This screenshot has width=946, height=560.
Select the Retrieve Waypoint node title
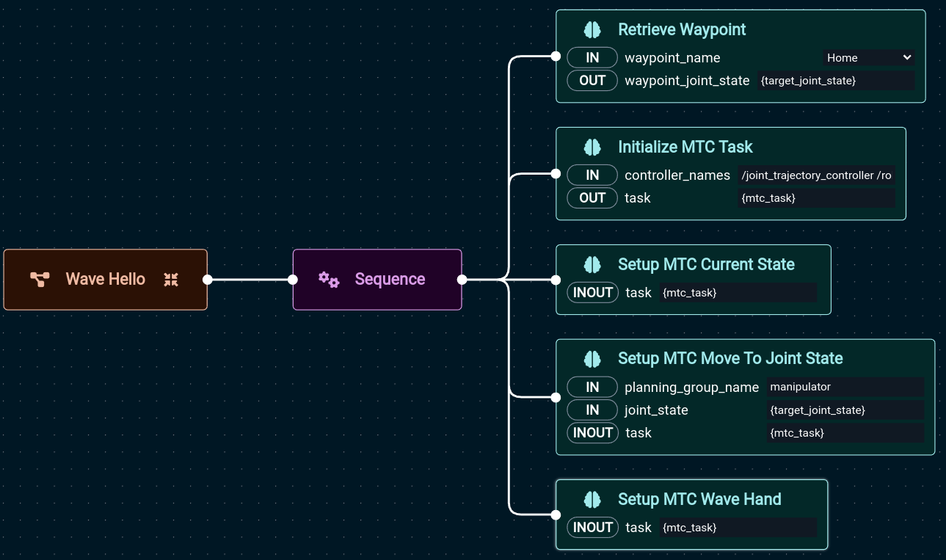(x=682, y=30)
